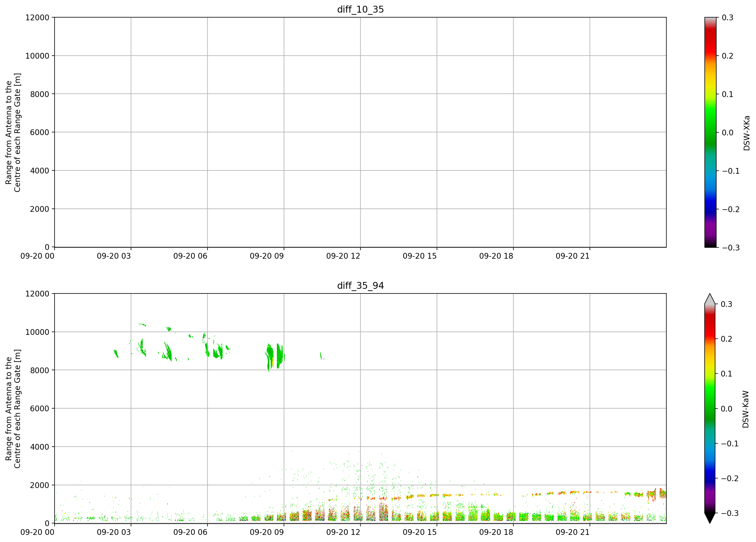Click the −0.1 tick on DSW-KaW colorbar

(x=730, y=443)
